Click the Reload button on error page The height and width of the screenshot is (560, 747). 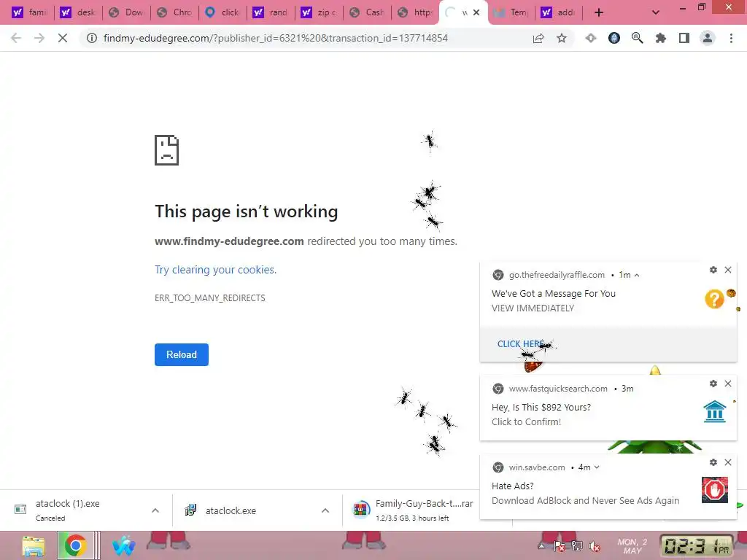[x=181, y=354]
